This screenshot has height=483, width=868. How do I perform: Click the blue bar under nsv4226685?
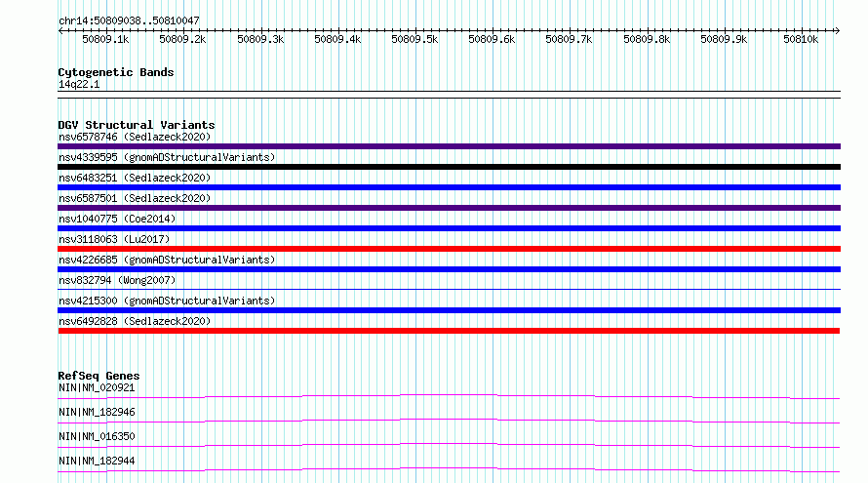449,269
